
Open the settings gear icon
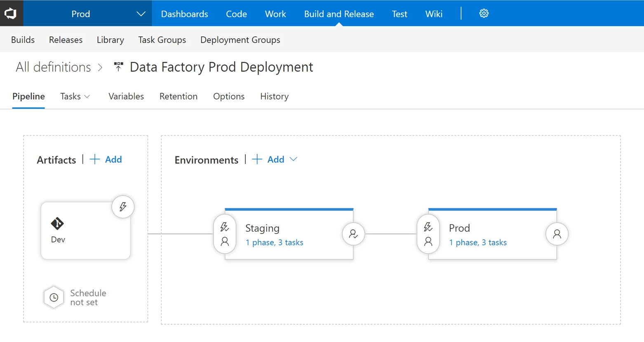pyautogui.click(x=484, y=14)
